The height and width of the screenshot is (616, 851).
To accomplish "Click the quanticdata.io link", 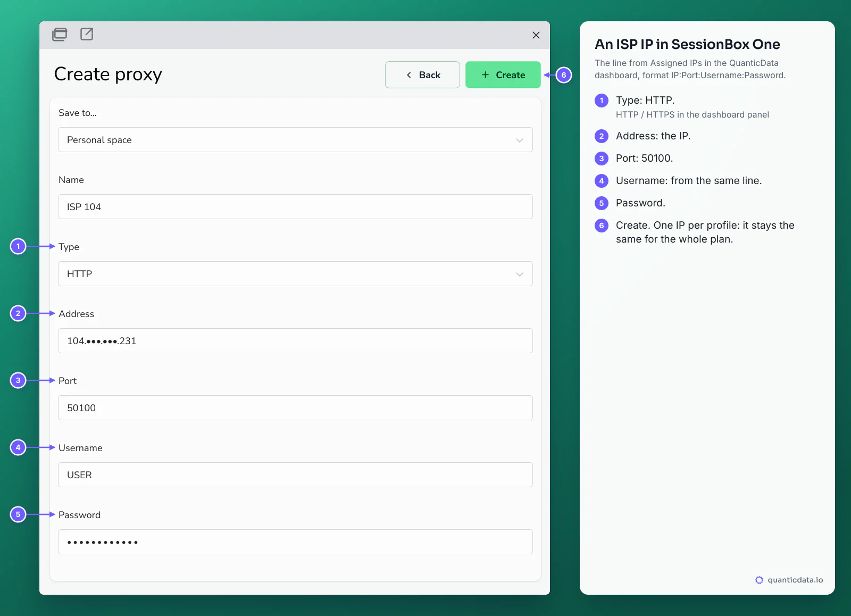I will coord(795,580).
